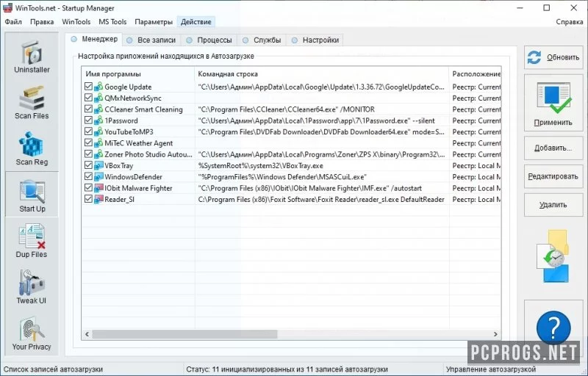Open the Файл menu
The image size is (588, 376).
[13, 22]
